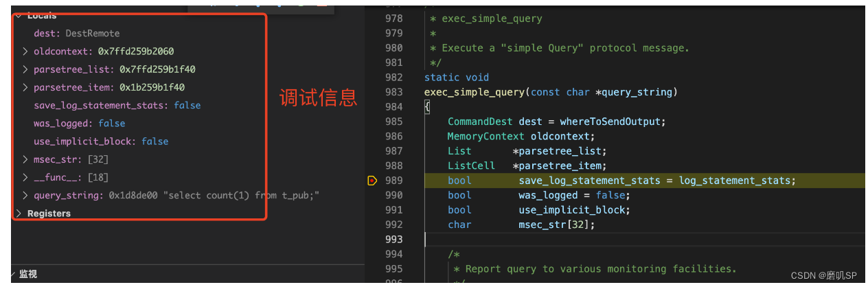Expand the oldcontext variable
This screenshot has height=287, width=868.
(x=25, y=51)
